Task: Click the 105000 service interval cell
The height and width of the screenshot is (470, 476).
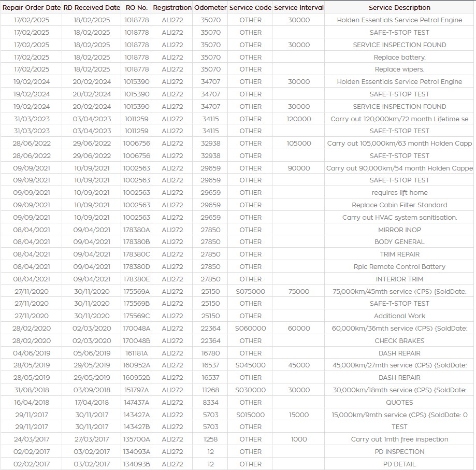Action: click(x=299, y=144)
